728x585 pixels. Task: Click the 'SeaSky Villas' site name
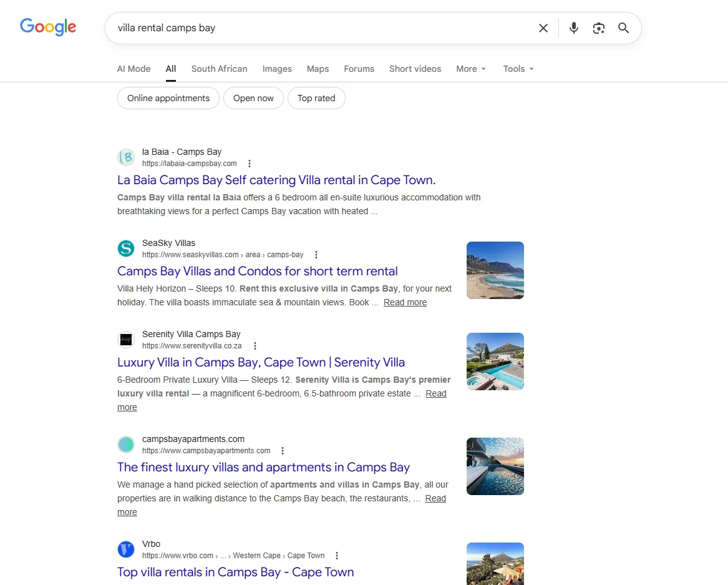pos(168,243)
